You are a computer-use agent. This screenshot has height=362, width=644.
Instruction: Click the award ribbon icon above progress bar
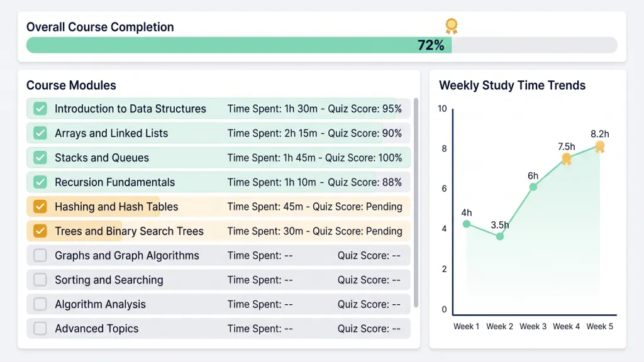click(x=452, y=26)
